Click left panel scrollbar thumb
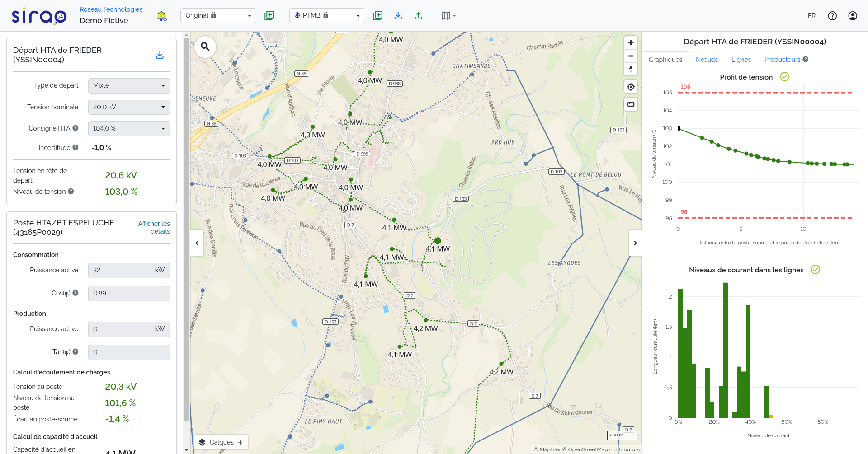The image size is (868, 454). (186, 229)
